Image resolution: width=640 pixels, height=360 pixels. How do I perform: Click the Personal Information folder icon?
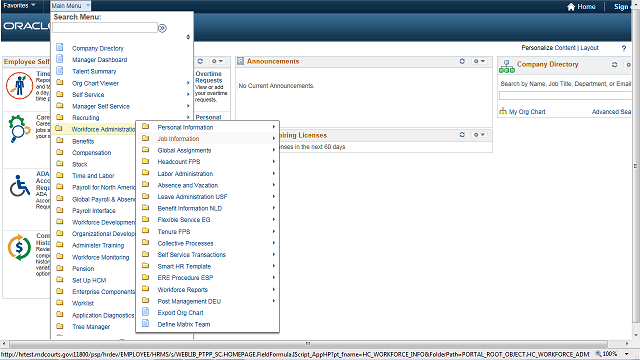pyautogui.click(x=145, y=127)
